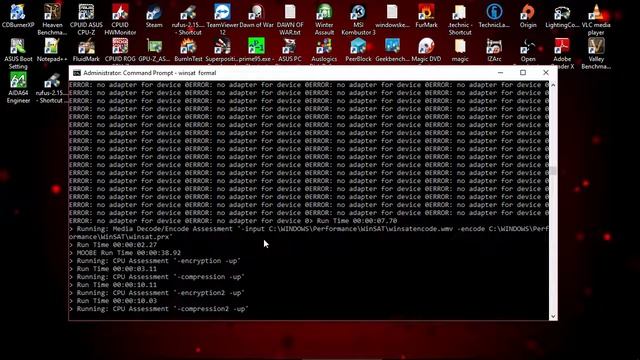Select the ASUS Boot Setting icon
Image resolution: width=640 pixels, height=360 pixels.
point(18,54)
